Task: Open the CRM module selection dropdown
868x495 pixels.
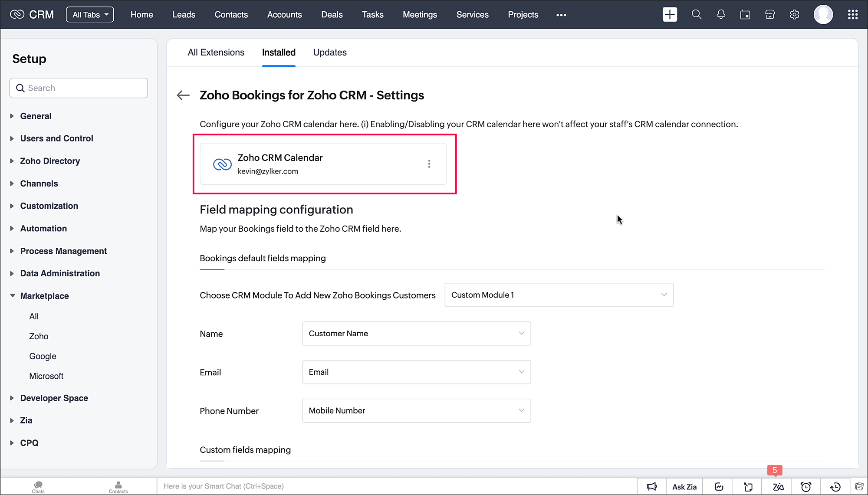Action: [x=559, y=295]
